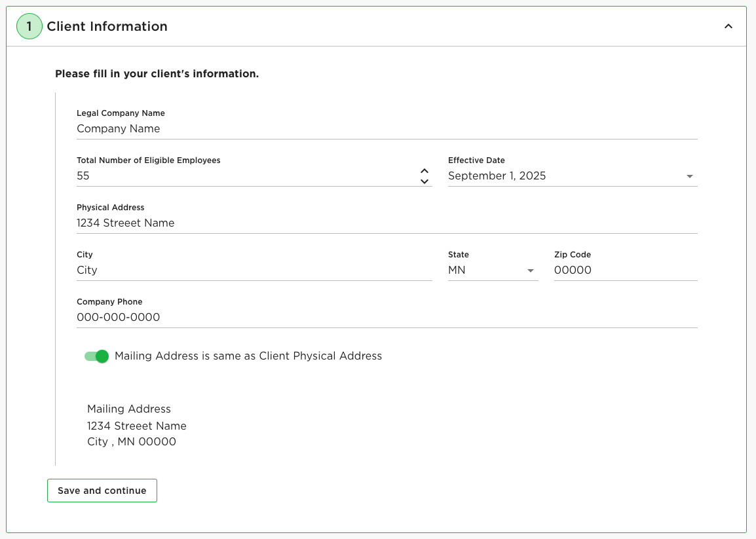Toggle Mailing Address same as Physical switch

(96, 356)
